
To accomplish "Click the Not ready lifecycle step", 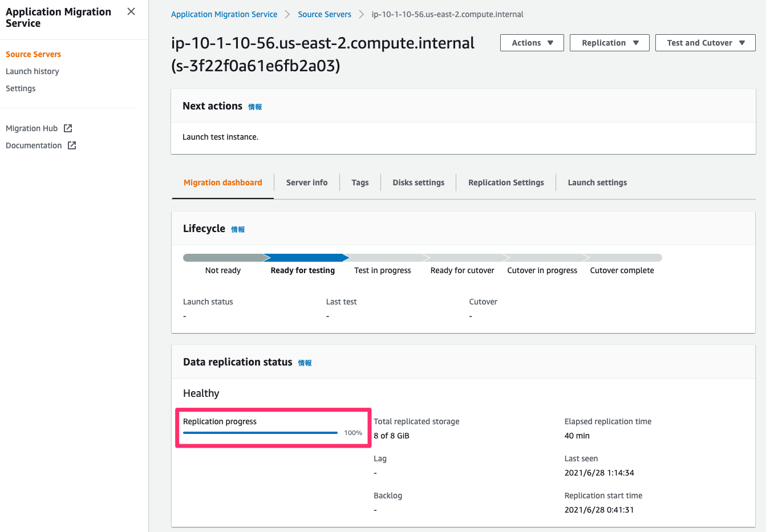I will tap(223, 270).
